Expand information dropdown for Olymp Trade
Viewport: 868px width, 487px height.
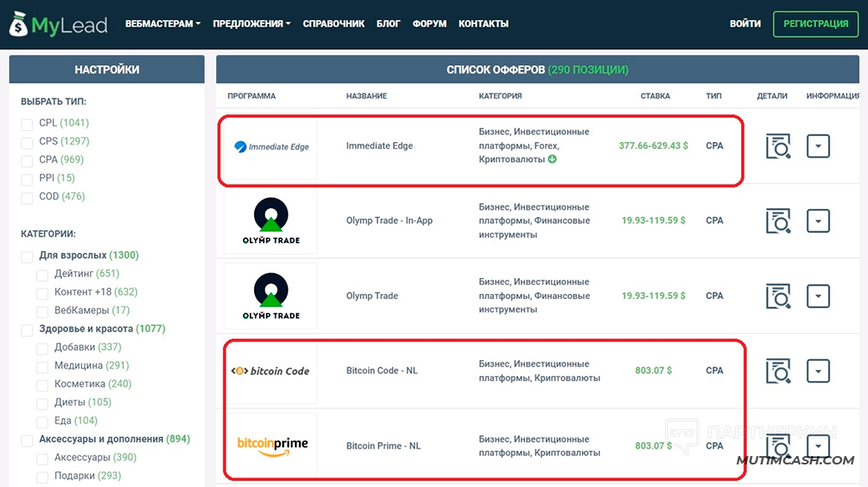(818, 296)
